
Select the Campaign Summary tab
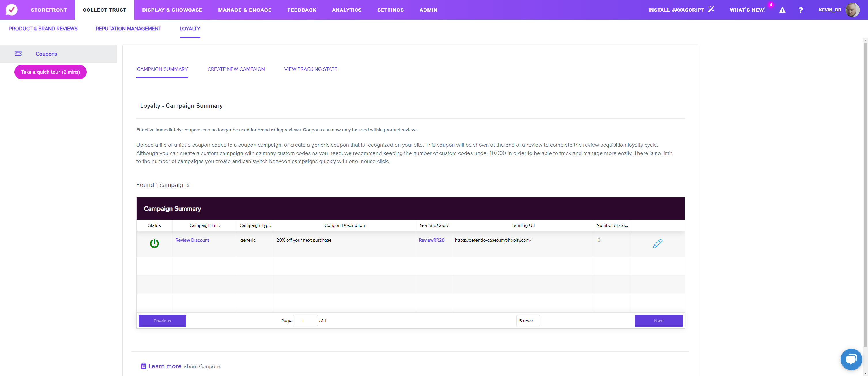(x=163, y=69)
